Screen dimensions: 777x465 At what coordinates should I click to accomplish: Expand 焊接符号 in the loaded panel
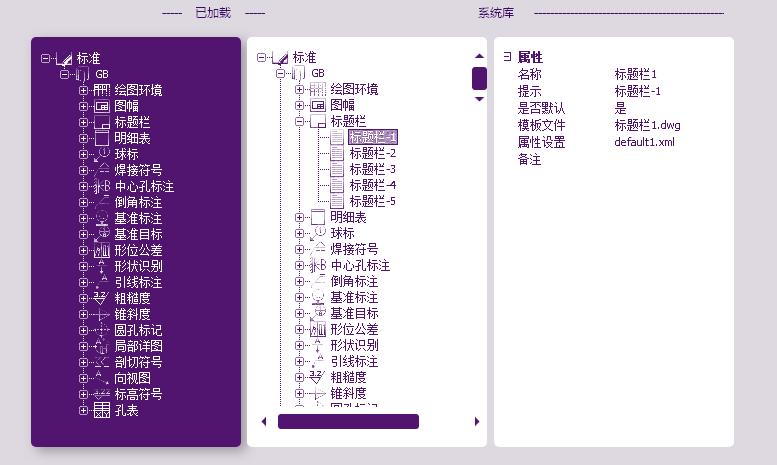[83, 170]
